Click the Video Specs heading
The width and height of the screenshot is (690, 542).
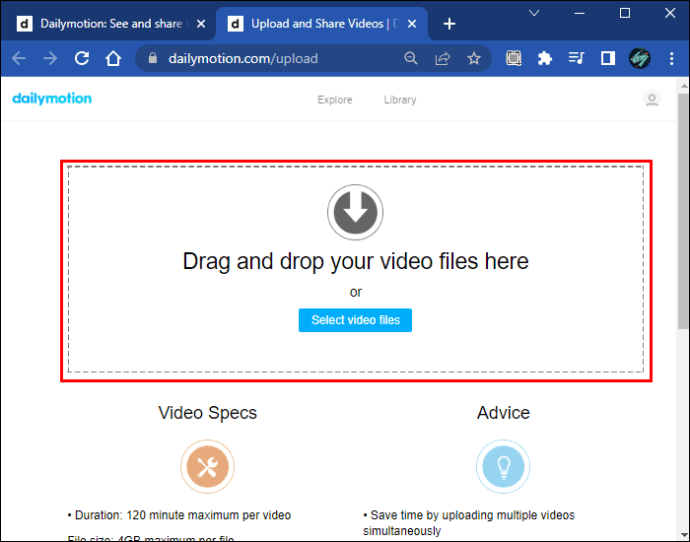[x=207, y=413]
